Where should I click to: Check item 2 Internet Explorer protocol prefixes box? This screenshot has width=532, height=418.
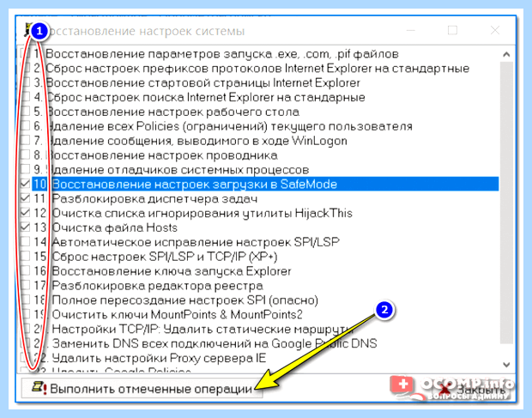[x=25, y=68]
